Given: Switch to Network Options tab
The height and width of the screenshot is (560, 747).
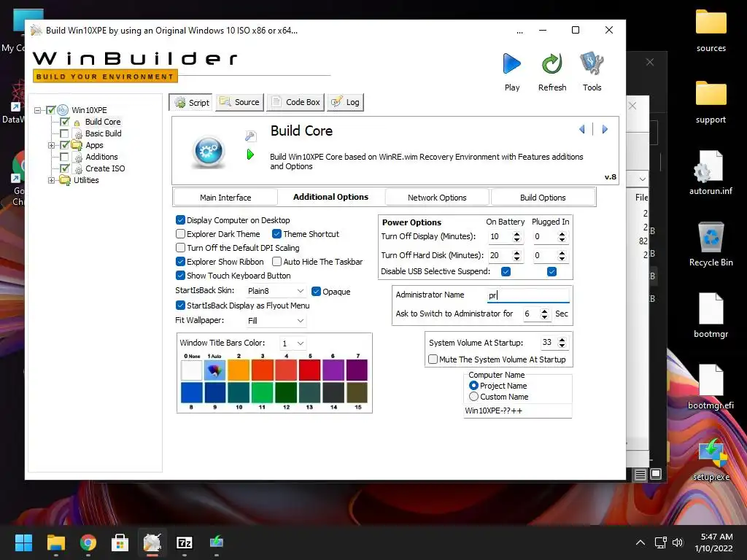Looking at the screenshot, I should point(437,198).
